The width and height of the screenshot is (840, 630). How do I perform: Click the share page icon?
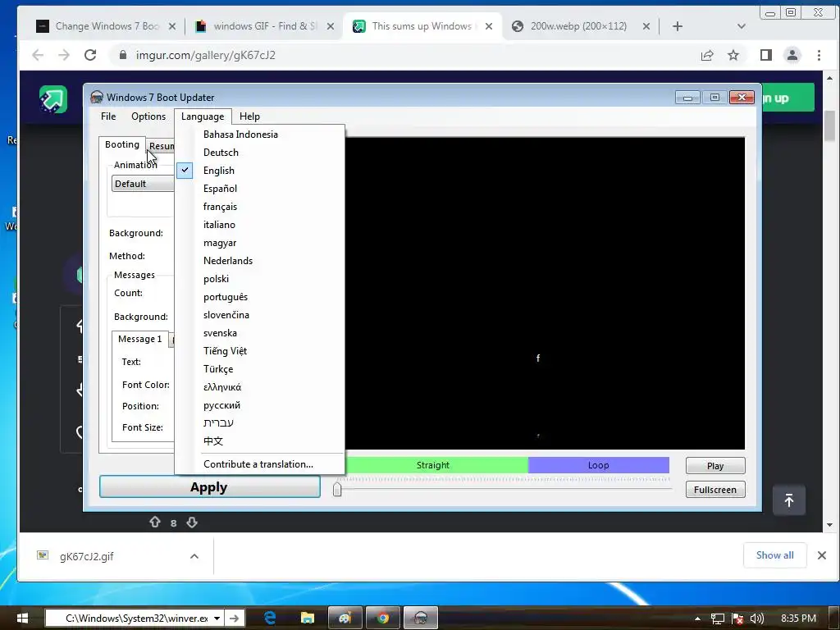tap(707, 55)
